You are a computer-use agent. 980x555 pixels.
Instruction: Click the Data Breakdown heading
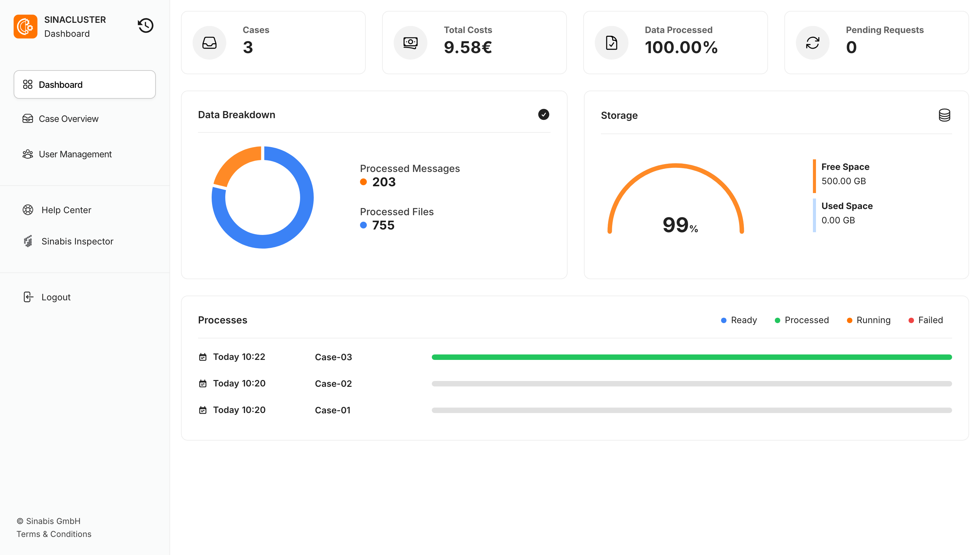[x=236, y=114]
